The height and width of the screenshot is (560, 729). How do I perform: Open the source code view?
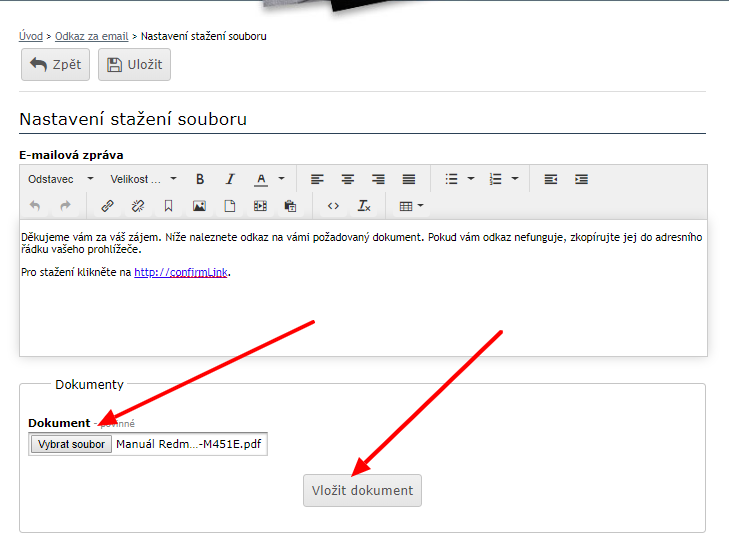[x=334, y=206]
